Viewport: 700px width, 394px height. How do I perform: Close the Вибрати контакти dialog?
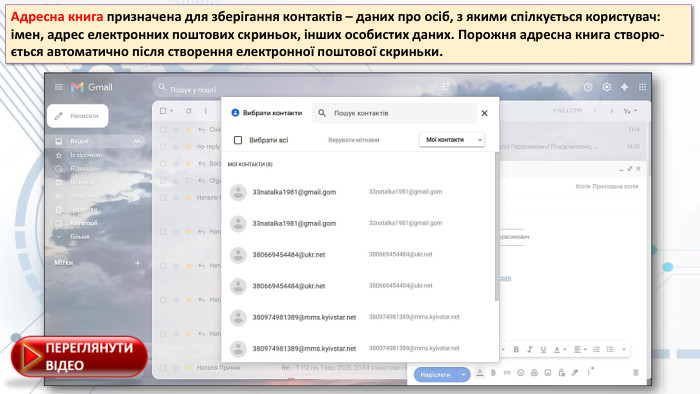[484, 113]
